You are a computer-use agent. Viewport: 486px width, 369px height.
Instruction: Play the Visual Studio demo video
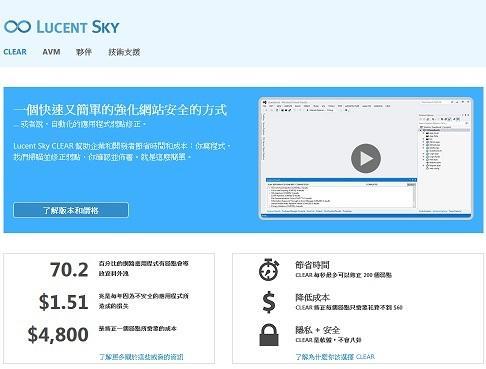(x=366, y=158)
